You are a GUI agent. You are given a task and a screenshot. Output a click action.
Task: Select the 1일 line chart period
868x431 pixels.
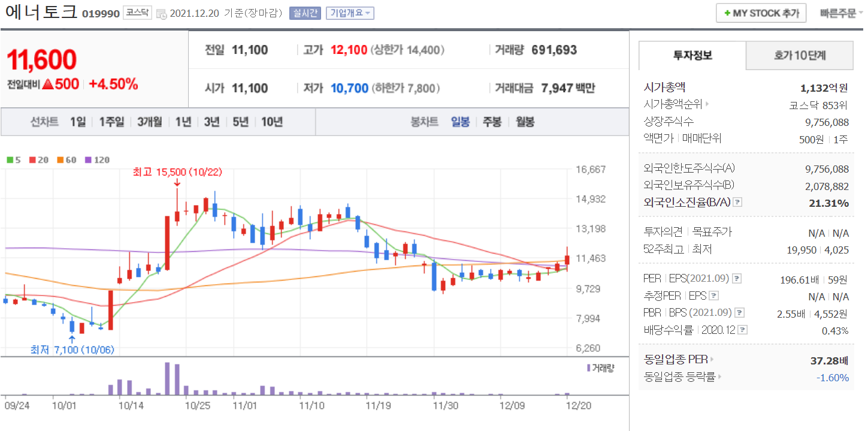click(78, 122)
